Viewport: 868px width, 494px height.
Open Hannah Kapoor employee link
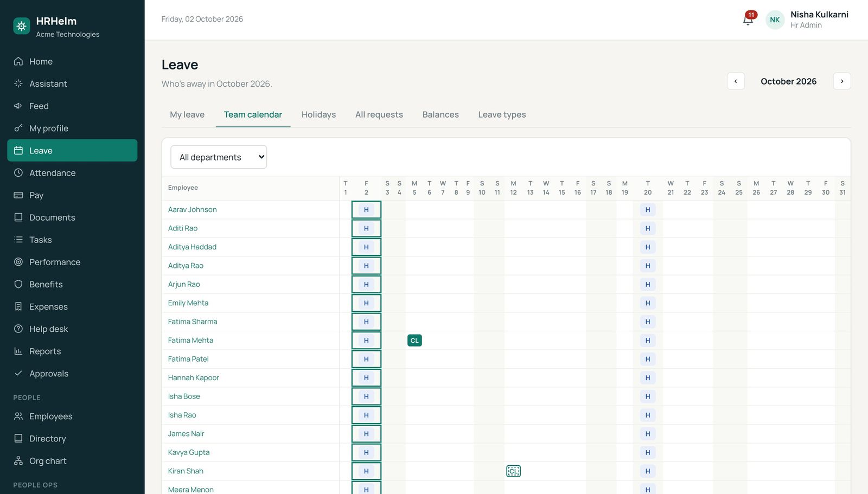(194, 377)
